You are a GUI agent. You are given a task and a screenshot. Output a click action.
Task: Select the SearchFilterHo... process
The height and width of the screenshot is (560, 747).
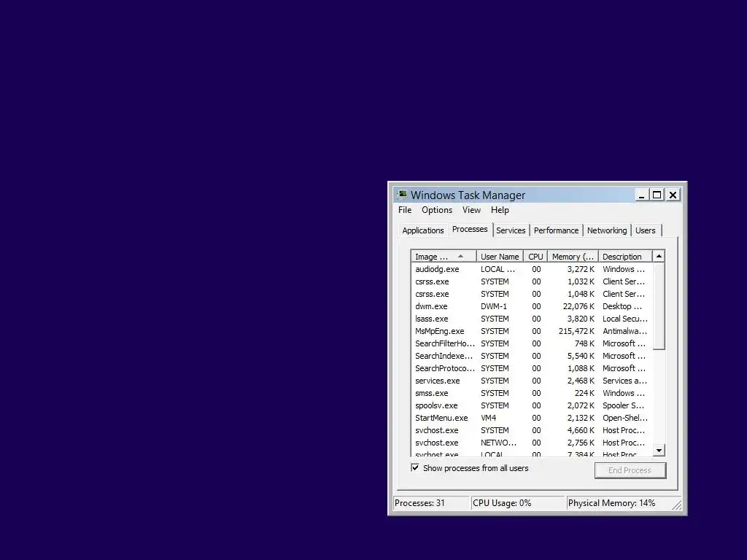[532, 343]
